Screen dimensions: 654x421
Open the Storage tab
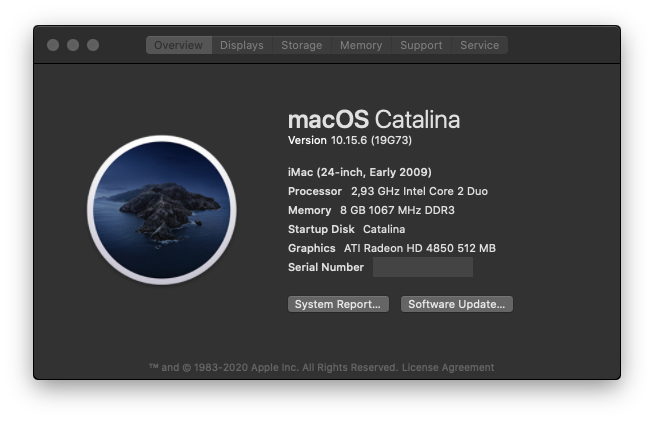(x=302, y=45)
